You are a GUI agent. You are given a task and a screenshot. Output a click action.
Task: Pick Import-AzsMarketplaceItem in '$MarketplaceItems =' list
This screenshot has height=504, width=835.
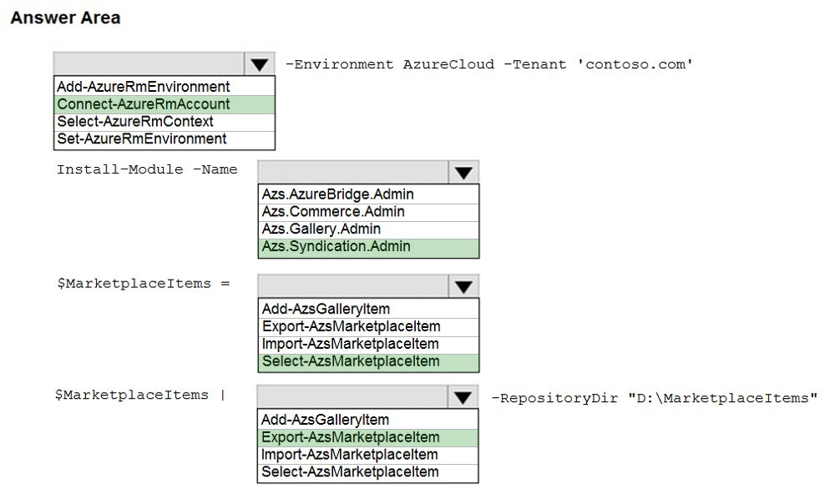pyautogui.click(x=369, y=344)
